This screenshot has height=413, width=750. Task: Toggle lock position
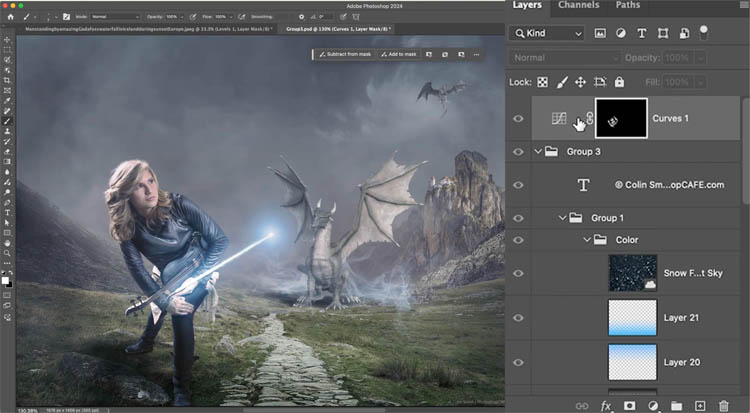pyautogui.click(x=580, y=82)
